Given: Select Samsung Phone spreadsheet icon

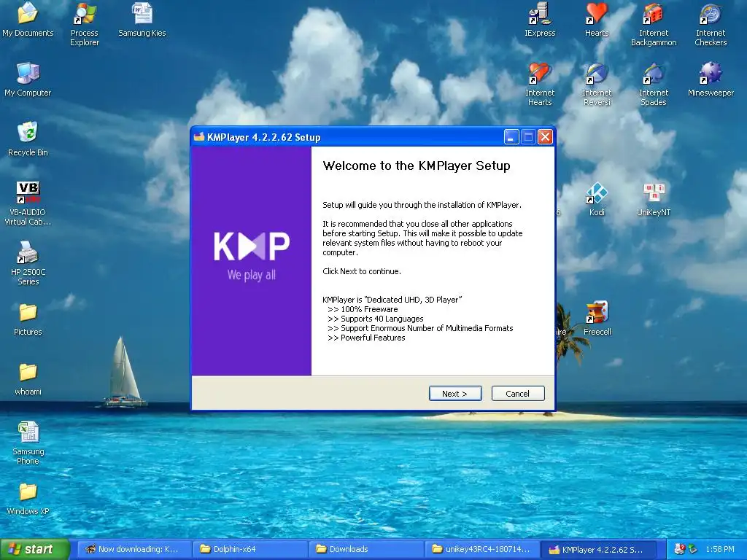Looking at the screenshot, I should [x=28, y=443].
